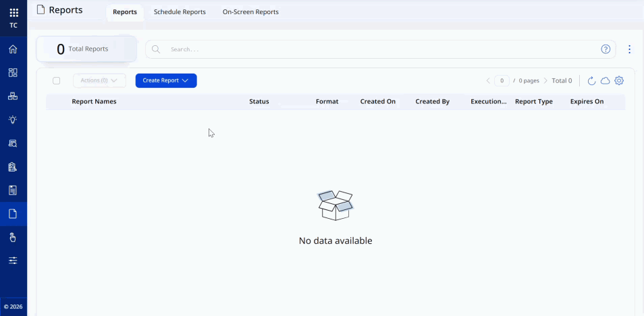644x316 pixels.
Task: Open the hand pointer sidebar icon
Action: [x=13, y=237]
